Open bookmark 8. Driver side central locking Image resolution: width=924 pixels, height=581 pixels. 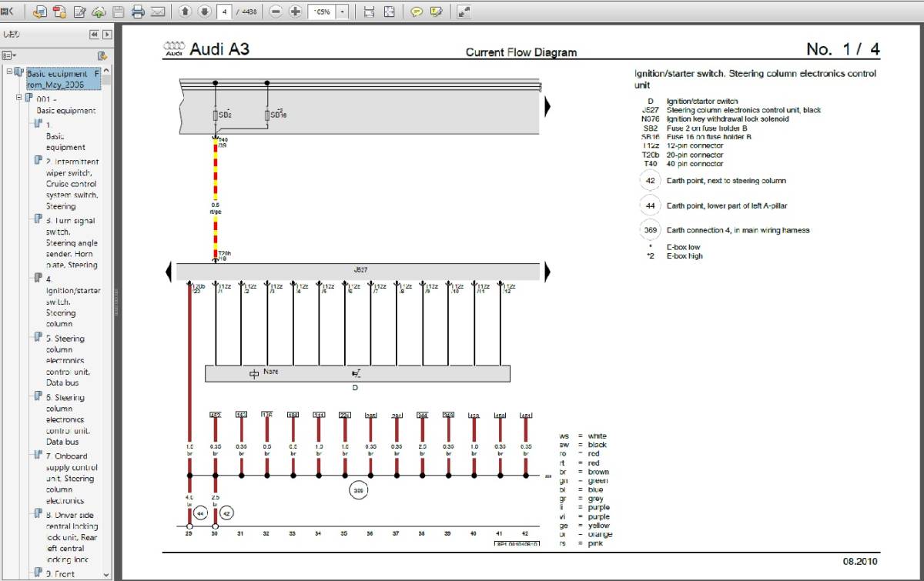(x=72, y=537)
